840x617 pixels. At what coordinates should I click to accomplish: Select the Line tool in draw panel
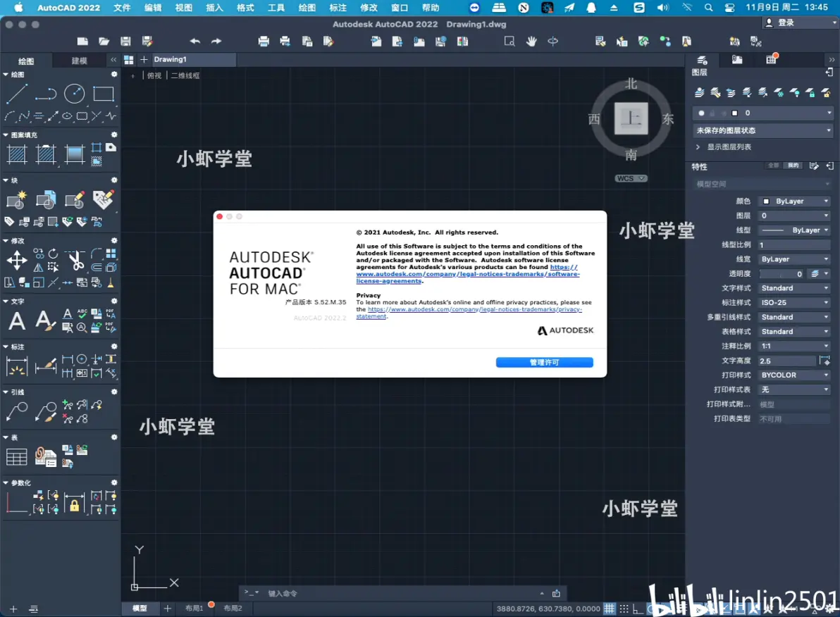coord(17,94)
